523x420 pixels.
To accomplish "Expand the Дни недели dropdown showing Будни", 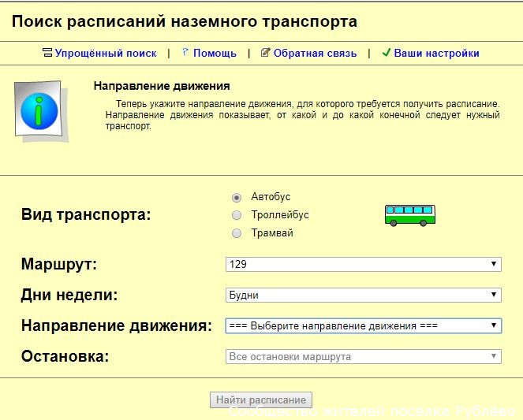I will pos(363,295).
